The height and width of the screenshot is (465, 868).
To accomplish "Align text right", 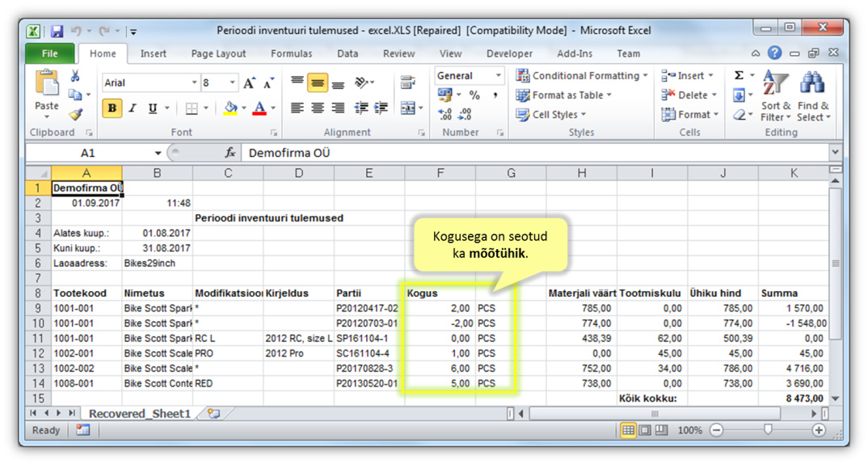I will click(x=339, y=108).
